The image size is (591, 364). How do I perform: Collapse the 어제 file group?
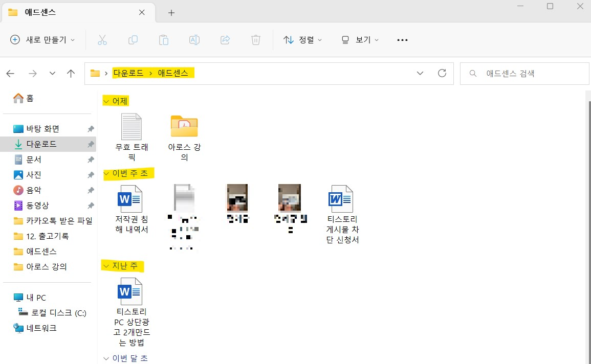click(106, 101)
